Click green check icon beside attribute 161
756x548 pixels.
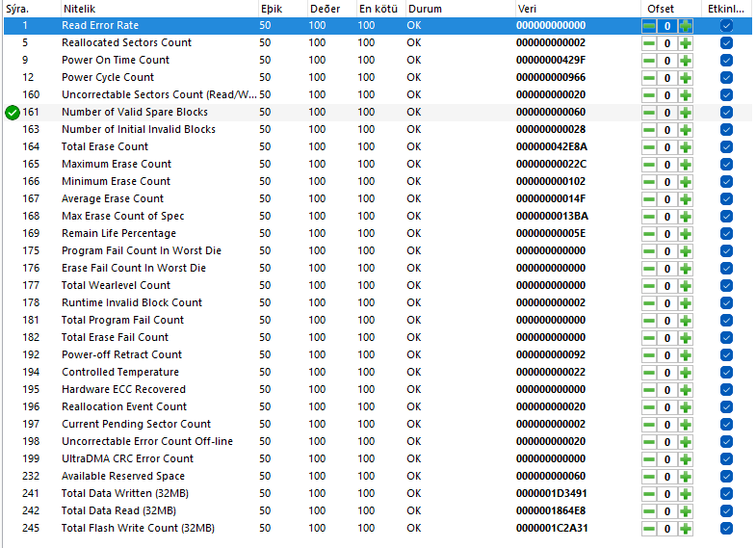click(13, 113)
